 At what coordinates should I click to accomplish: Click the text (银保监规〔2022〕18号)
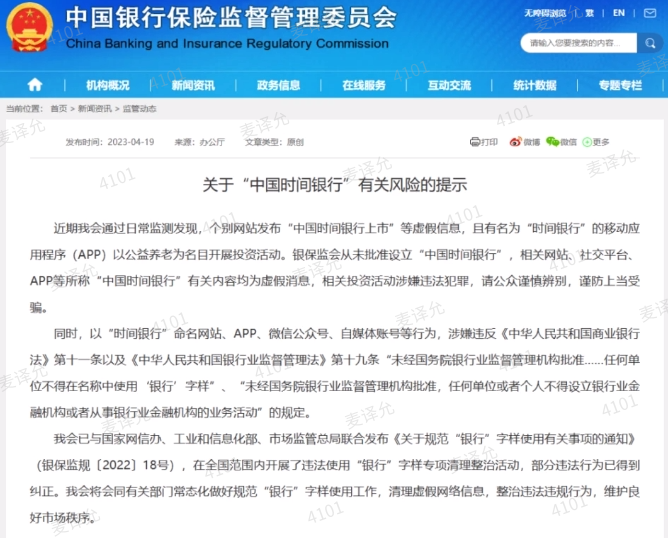105,465
